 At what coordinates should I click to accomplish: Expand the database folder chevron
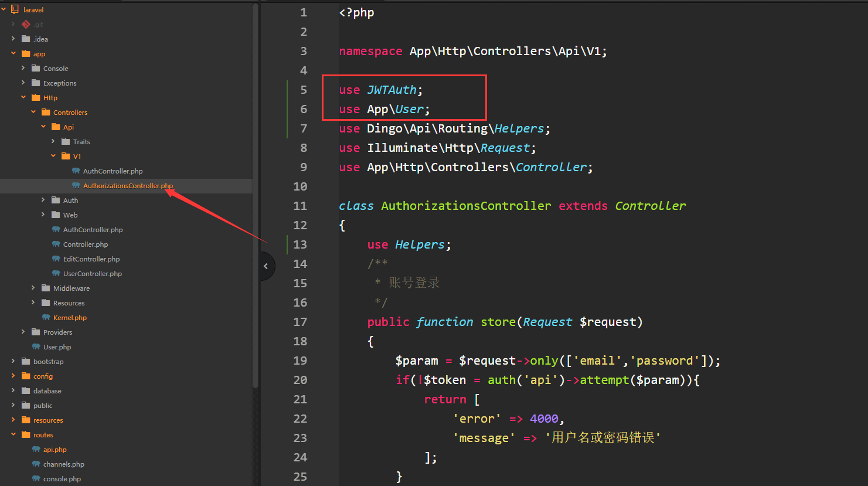pos(13,390)
